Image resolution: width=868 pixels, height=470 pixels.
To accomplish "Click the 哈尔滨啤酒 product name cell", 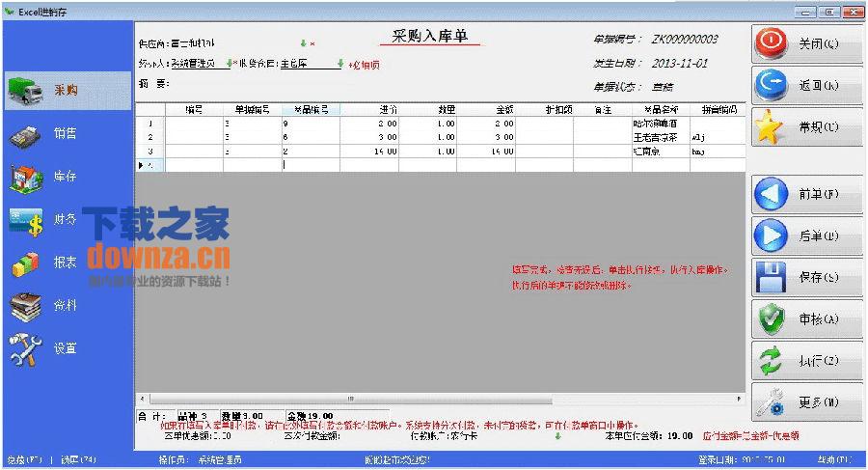I will coord(661,124).
